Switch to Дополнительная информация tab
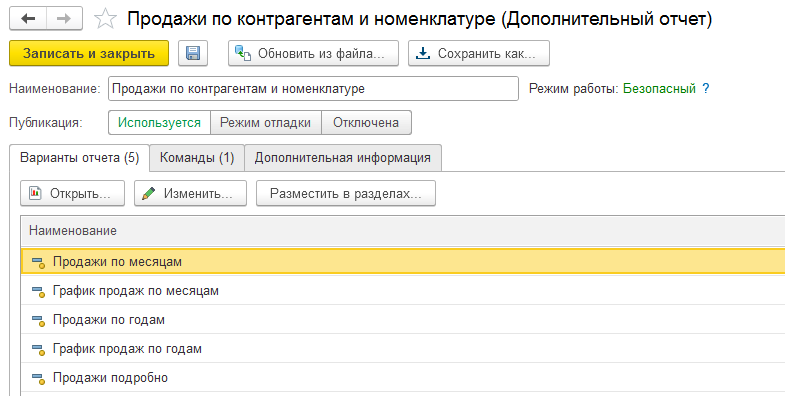 coord(343,158)
